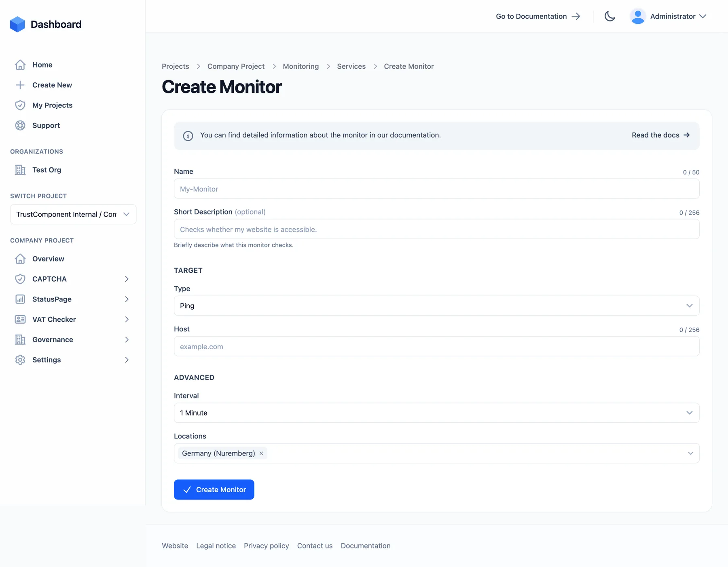The image size is (728, 567).
Task: Open the Contact us footer link
Action: [315, 546]
